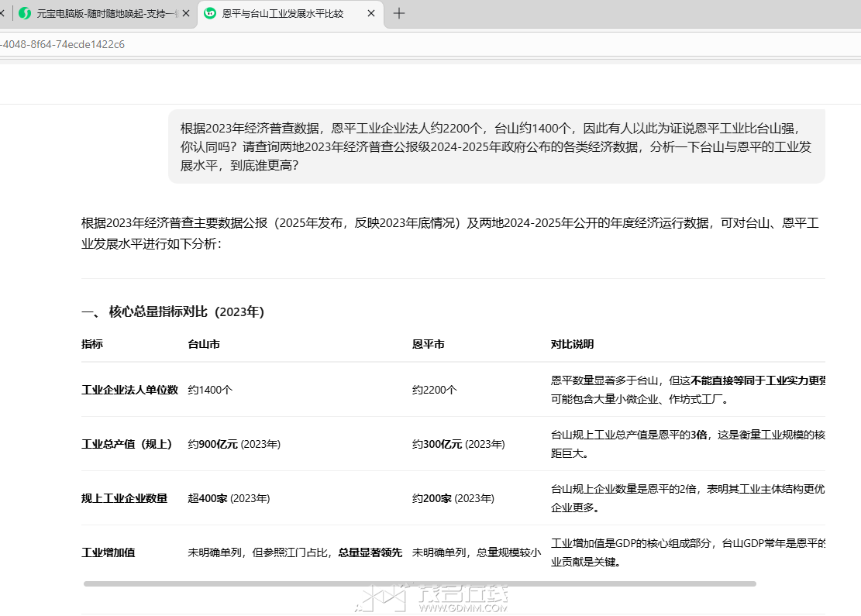Select the 工业增加值 row label
Viewport: 861px width, 616px height.
[x=108, y=552]
